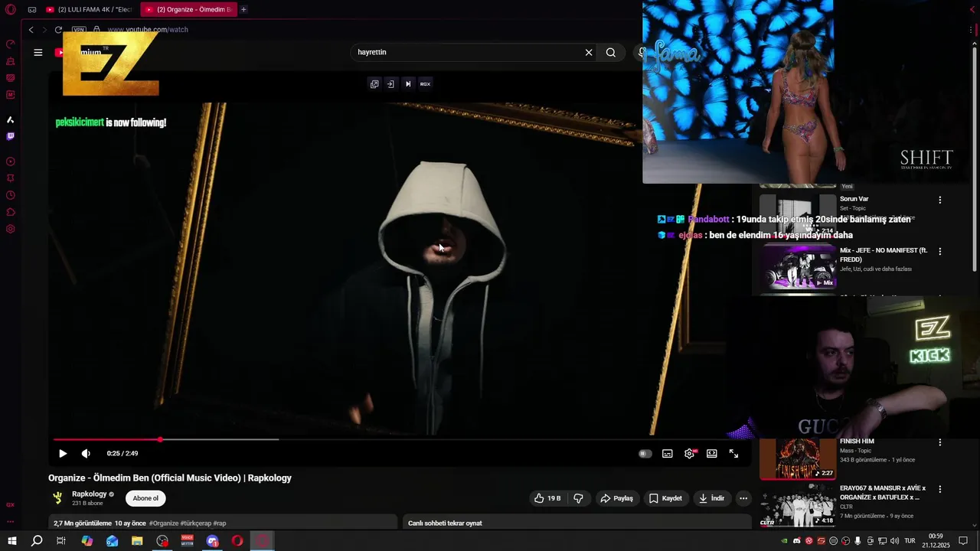980x551 pixels.
Task: Mute the video volume
Action: click(86, 454)
